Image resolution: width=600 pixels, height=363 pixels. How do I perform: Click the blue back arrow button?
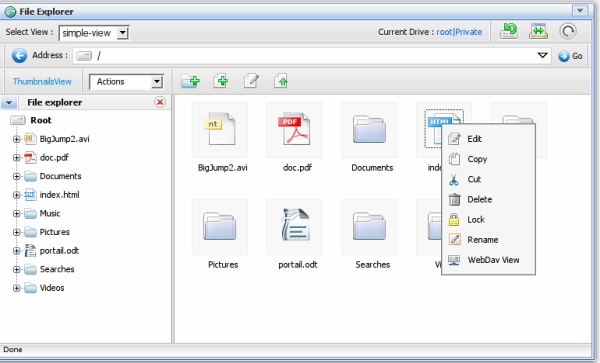pos(19,55)
